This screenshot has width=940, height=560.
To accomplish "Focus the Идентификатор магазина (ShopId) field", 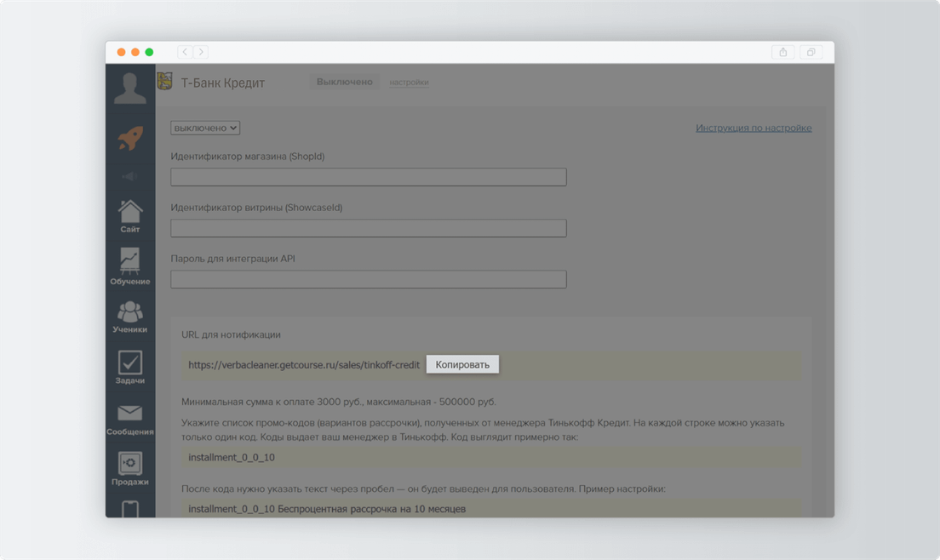I will click(369, 177).
